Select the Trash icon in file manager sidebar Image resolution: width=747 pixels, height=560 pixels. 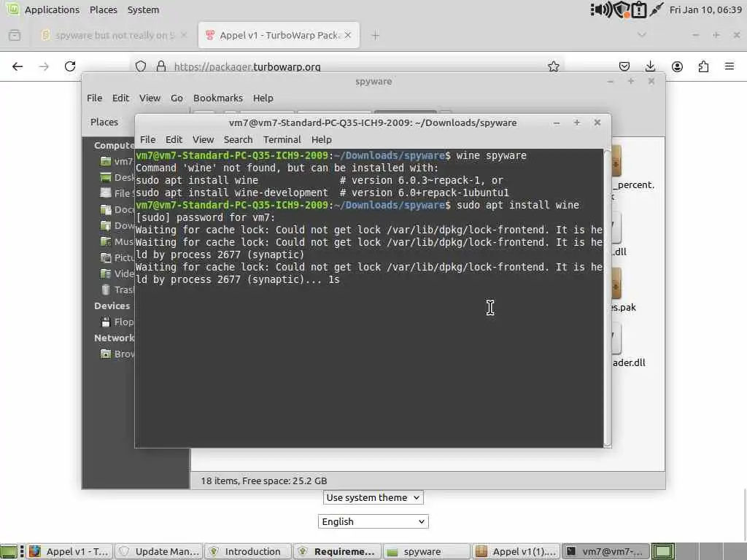106,289
